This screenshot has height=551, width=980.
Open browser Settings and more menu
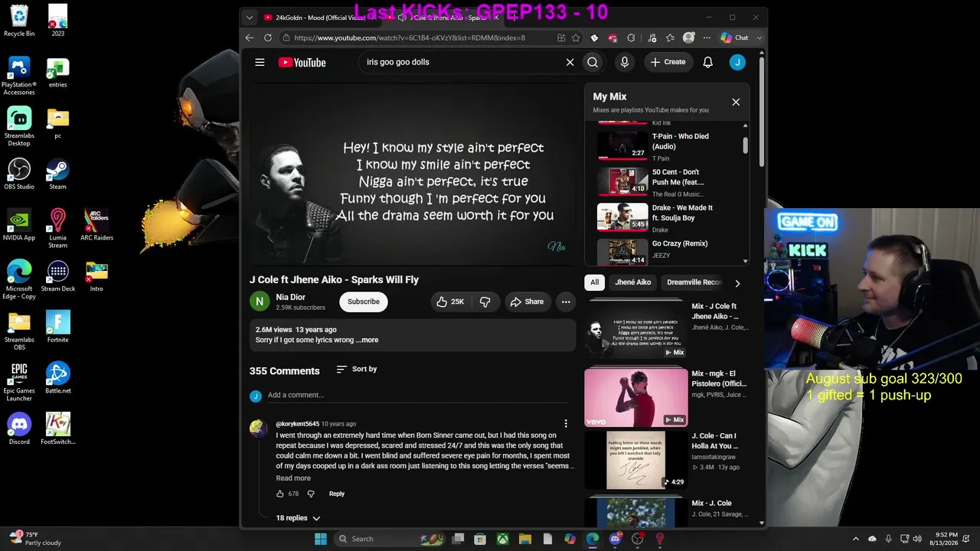click(x=706, y=37)
